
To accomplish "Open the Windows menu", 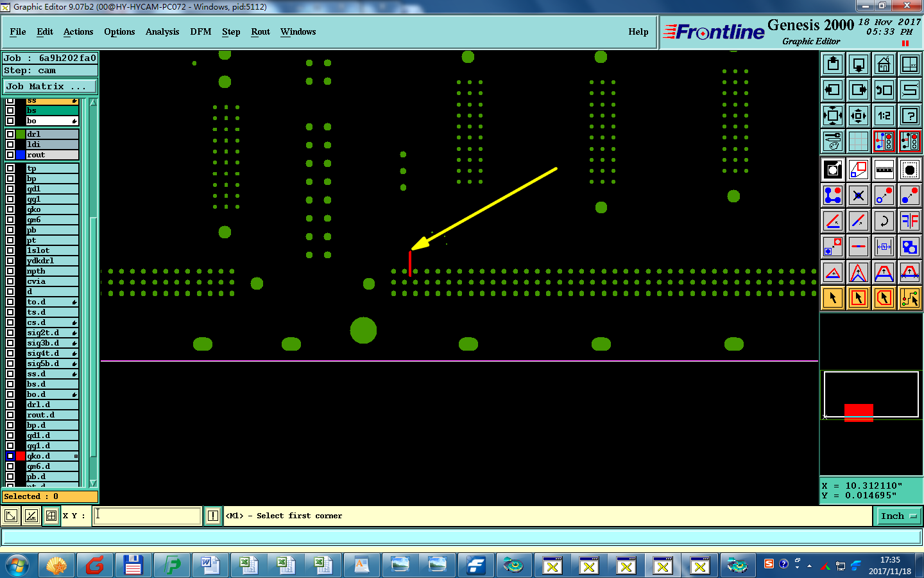I will pyautogui.click(x=298, y=31).
